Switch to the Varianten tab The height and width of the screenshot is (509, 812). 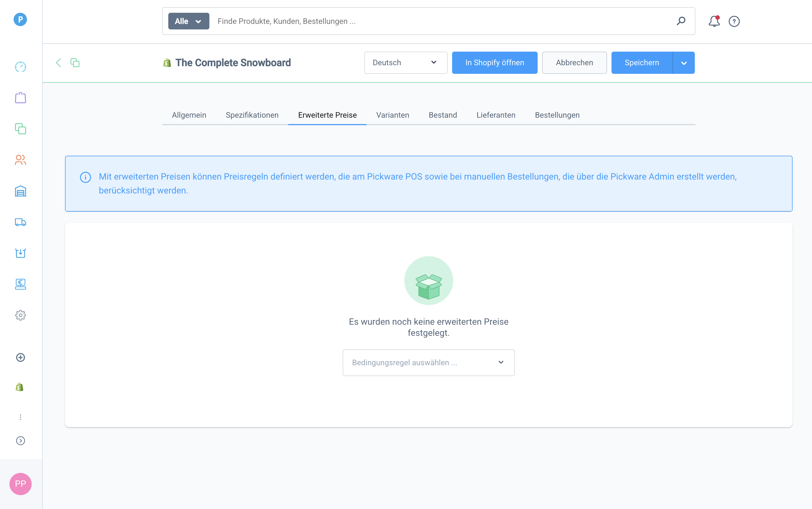pyautogui.click(x=392, y=115)
